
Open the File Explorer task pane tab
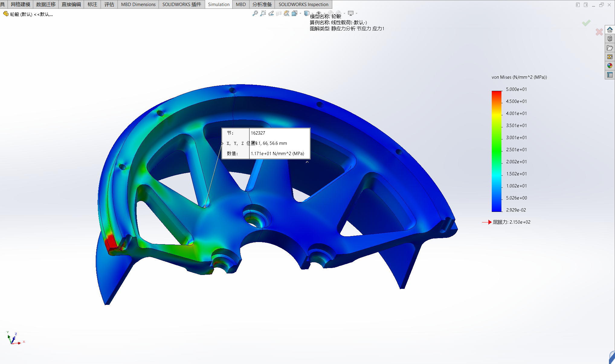pyautogui.click(x=610, y=48)
